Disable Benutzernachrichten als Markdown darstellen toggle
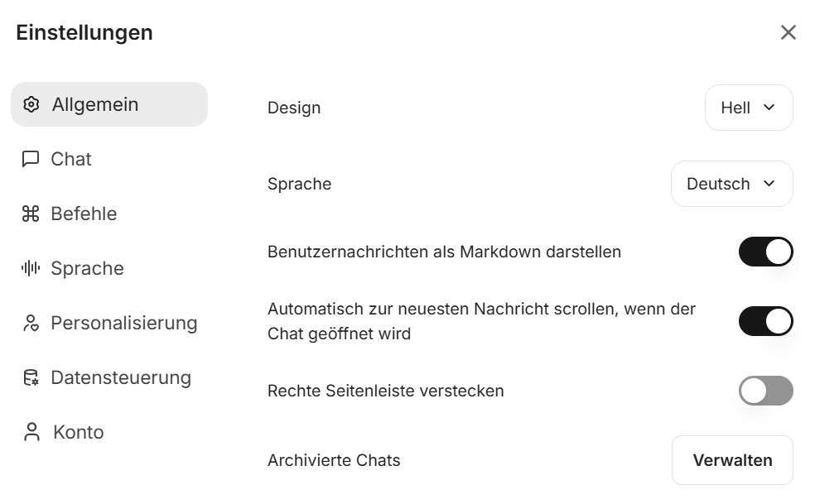815x504 pixels. click(765, 252)
